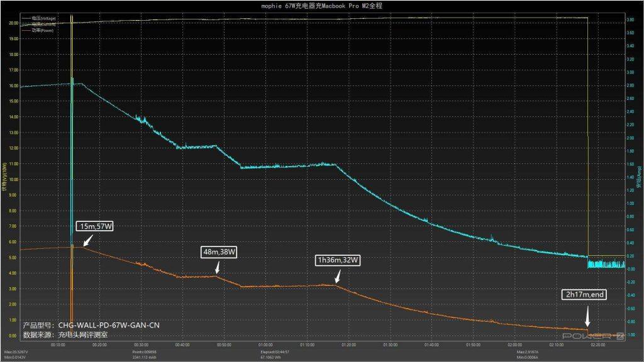
Task: Select the Max:2.9167A current readout
Action: click(x=528, y=352)
